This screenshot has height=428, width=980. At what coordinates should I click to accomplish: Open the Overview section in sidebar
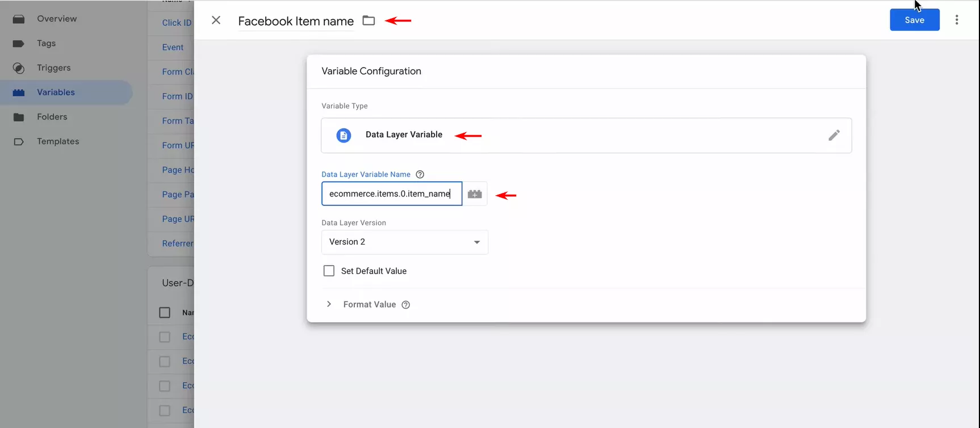click(x=57, y=19)
